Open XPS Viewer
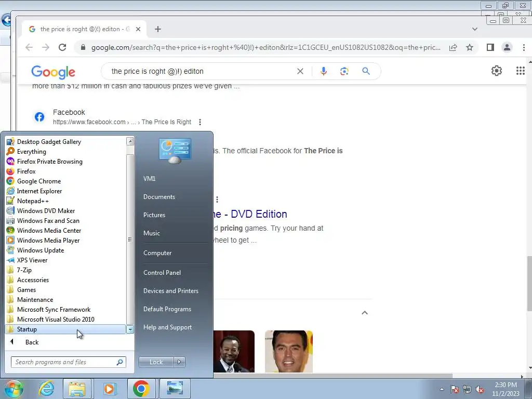The height and width of the screenshot is (399, 532). coord(66,260)
